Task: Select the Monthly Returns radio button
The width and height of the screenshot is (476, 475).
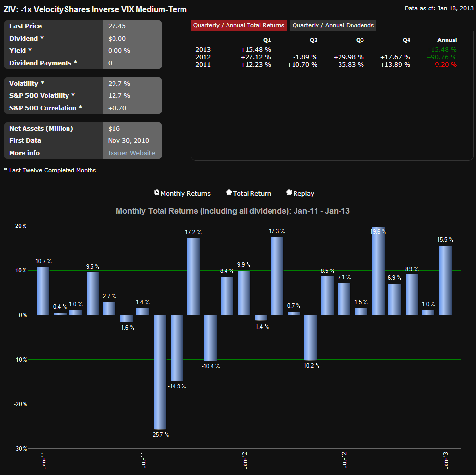Action: click(x=157, y=193)
